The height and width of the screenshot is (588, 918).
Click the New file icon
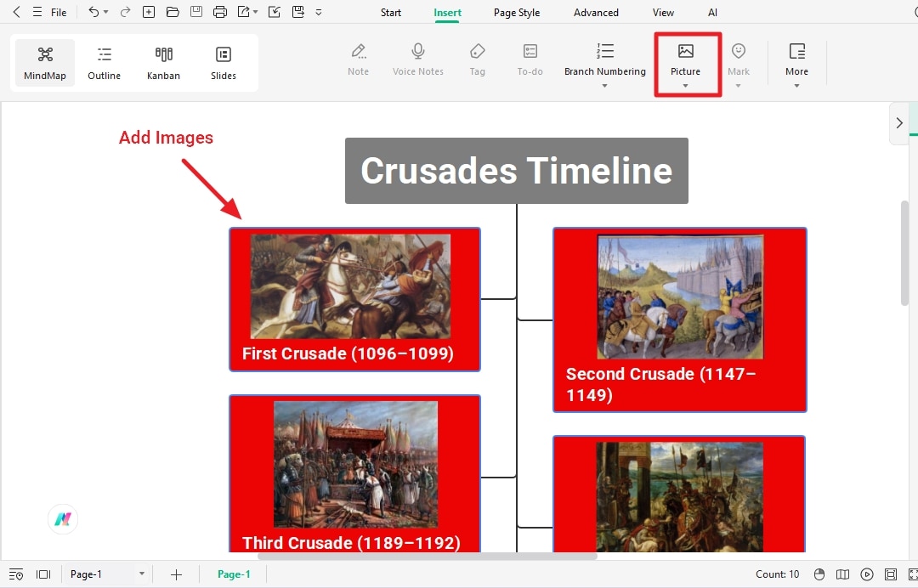149,12
